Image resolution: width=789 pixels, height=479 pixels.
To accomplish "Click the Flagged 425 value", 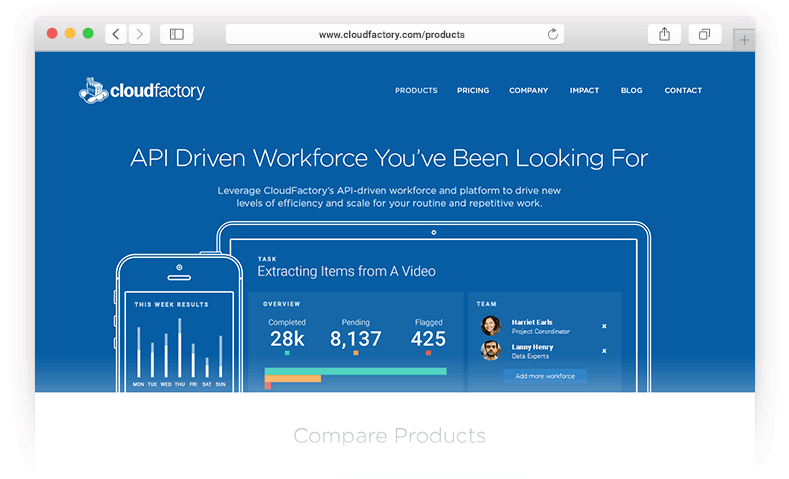I will [x=428, y=339].
